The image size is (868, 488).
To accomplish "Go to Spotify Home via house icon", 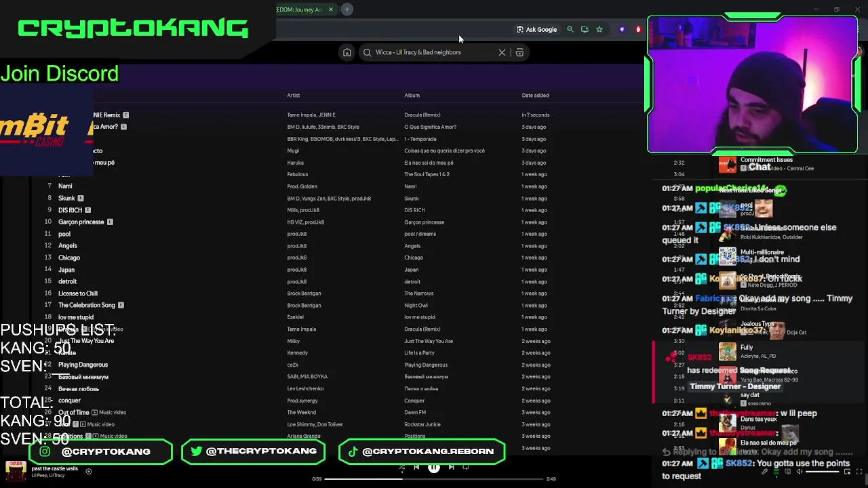I will tap(347, 52).
